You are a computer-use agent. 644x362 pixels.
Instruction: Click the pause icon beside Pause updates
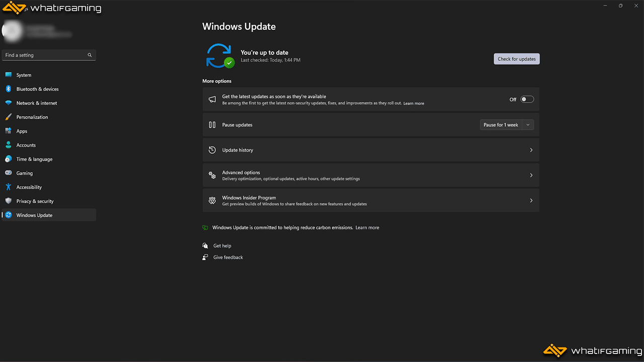point(212,125)
